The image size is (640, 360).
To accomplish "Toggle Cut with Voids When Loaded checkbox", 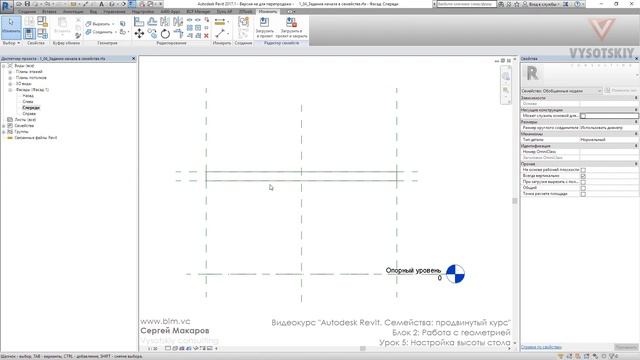I will pyautogui.click(x=583, y=182).
